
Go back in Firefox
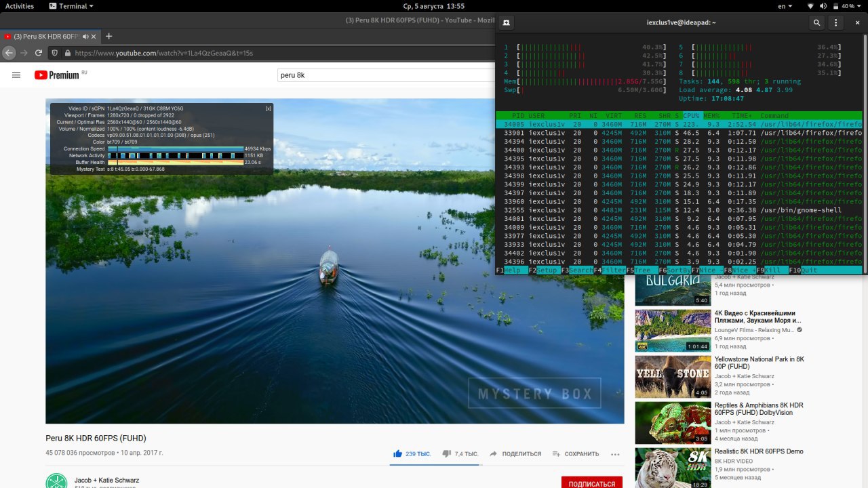tap(9, 52)
